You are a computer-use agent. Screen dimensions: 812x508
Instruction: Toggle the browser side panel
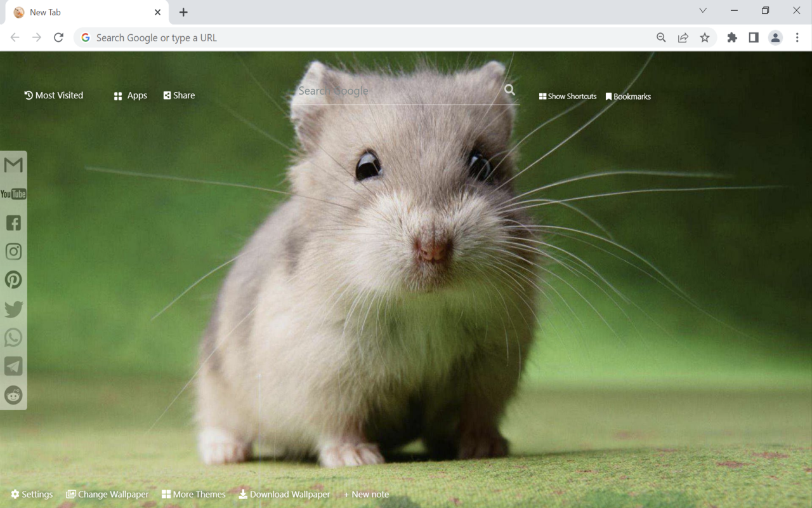(754, 38)
